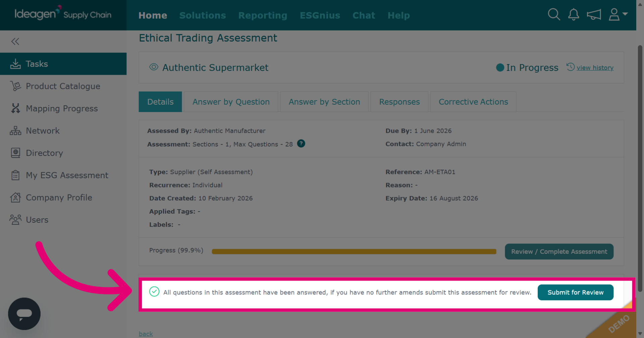This screenshot has width=644, height=338.
Task: Open Tasks in the sidebar
Action: [x=63, y=64]
